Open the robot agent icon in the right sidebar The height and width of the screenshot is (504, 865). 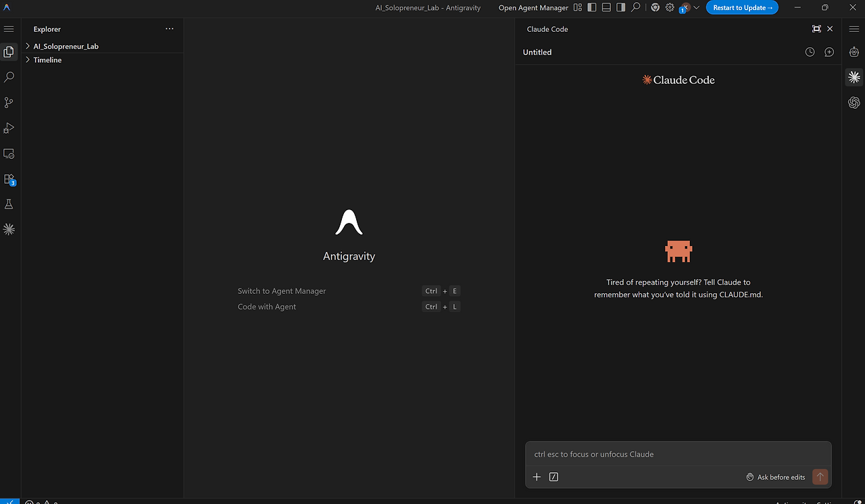click(854, 52)
